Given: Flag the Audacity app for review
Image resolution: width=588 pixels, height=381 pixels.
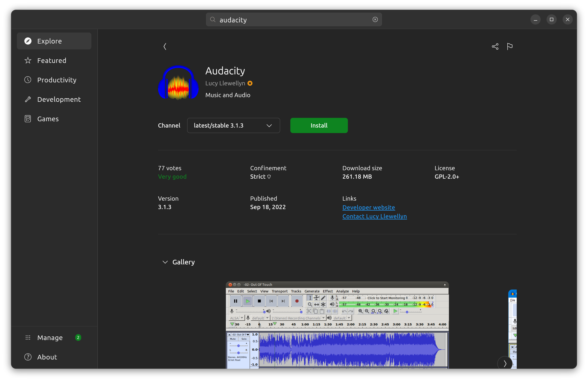Looking at the screenshot, I should tap(510, 46).
